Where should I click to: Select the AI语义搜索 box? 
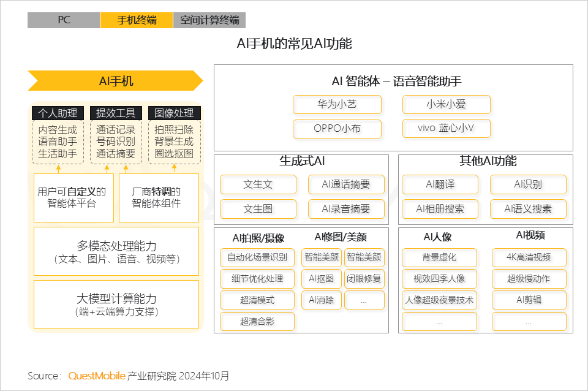pos(528,209)
